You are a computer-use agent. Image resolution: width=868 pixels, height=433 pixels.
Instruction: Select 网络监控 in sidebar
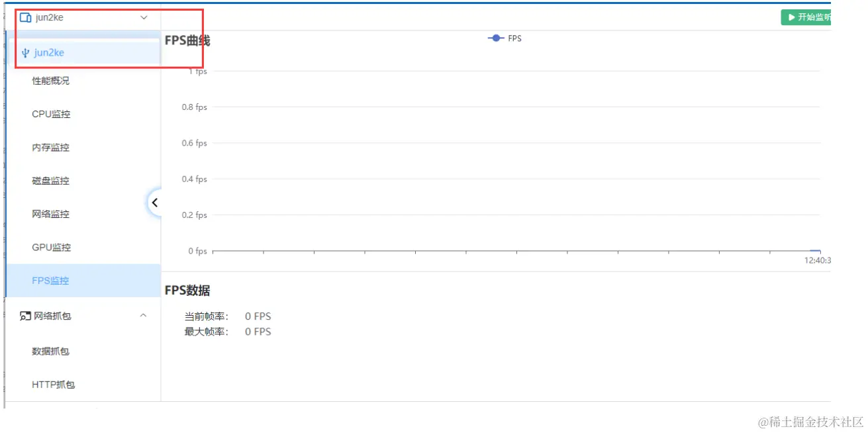click(50, 214)
